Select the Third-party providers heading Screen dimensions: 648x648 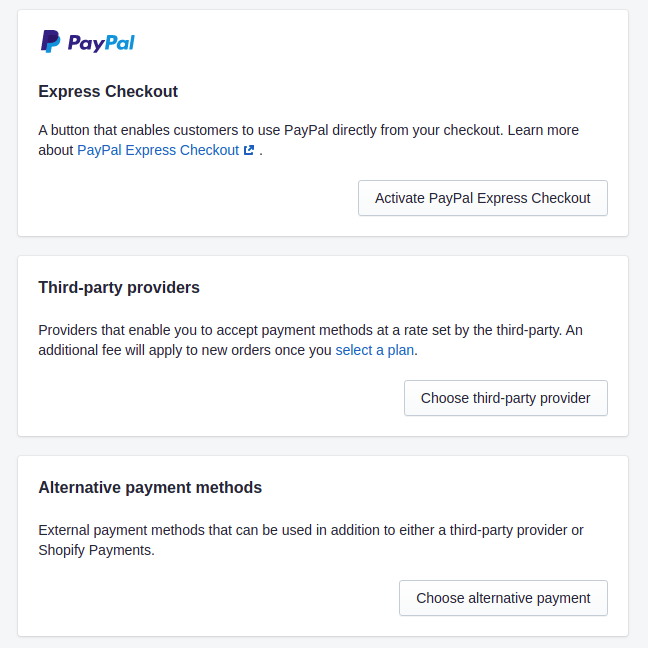119,288
